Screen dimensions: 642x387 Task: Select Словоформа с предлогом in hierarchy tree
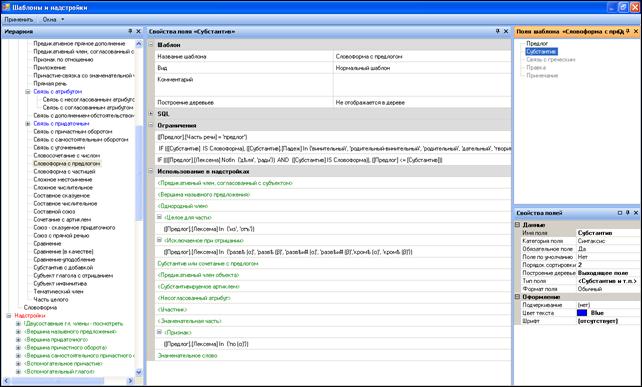click(67, 163)
